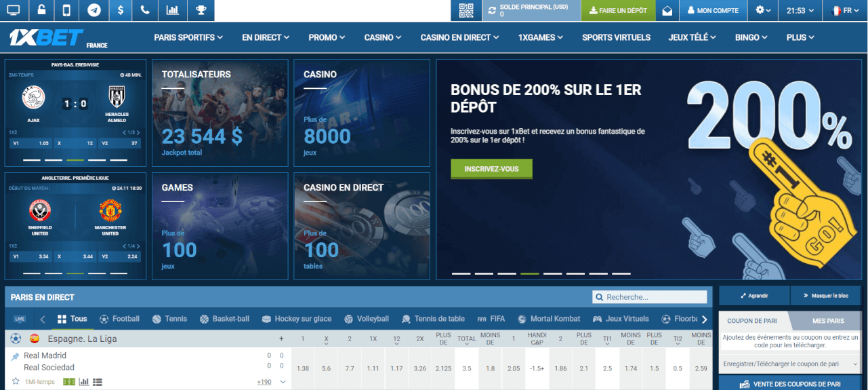Switch to the Mes Paris tab

pos(827,321)
